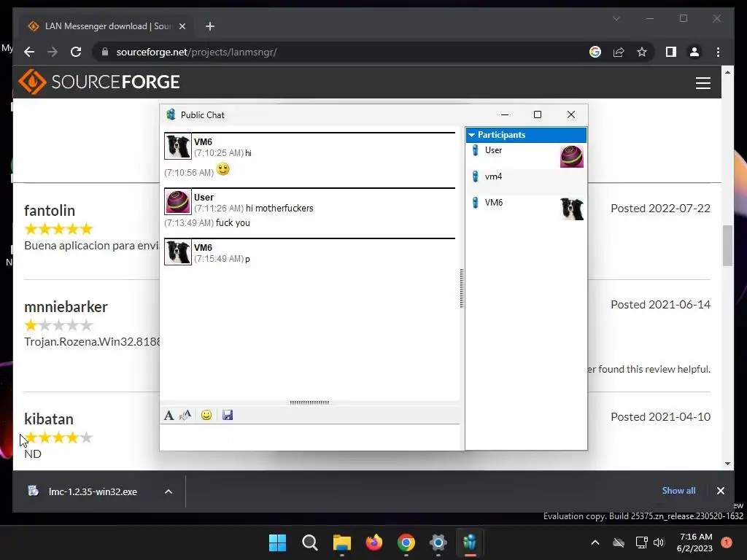The image size is (747, 560).
Task: Click the 'hi motherfuckers' message text
Action: click(x=279, y=208)
